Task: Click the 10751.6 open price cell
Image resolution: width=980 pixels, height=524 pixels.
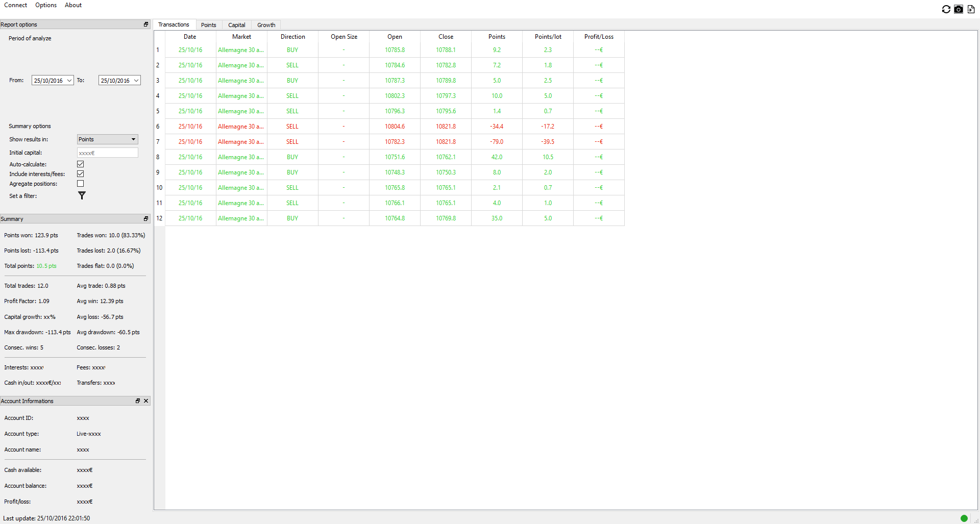Action: [x=395, y=157]
